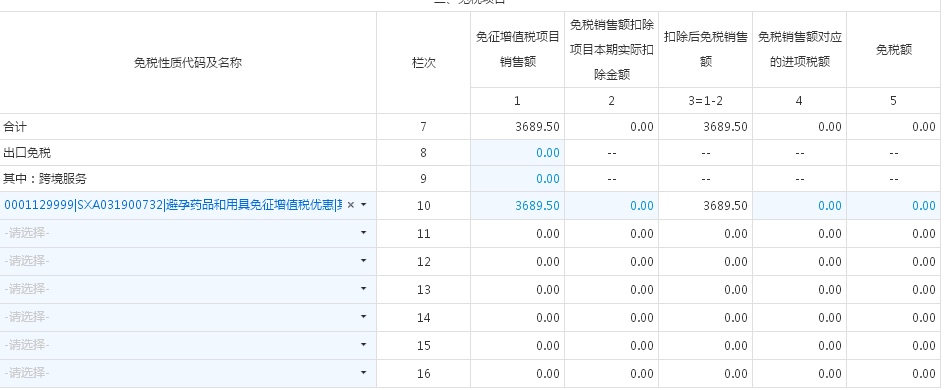Image resolution: width=947 pixels, height=390 pixels.
Task: Click the 免税销售额对应的进项税额 column header
Action: (800, 50)
